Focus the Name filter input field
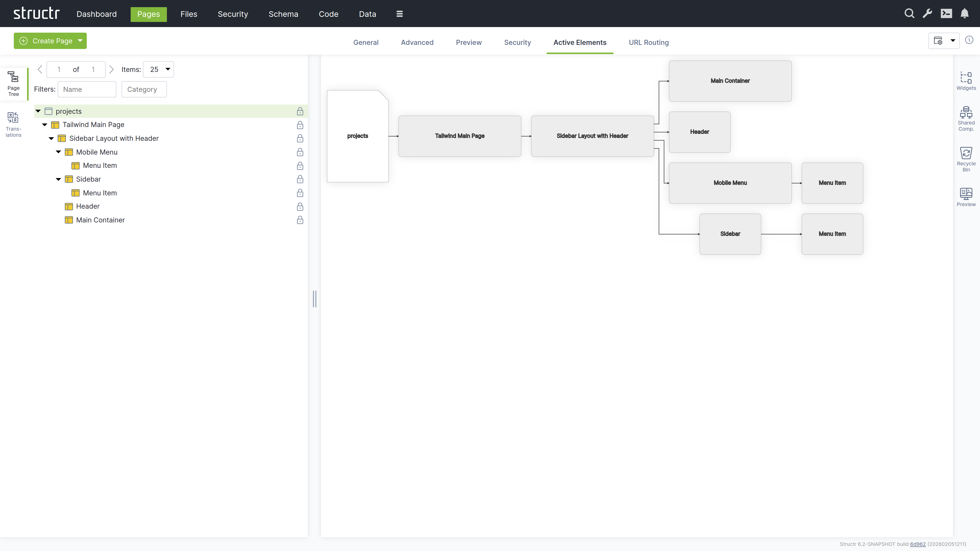This screenshot has height=551, width=980. click(87, 89)
